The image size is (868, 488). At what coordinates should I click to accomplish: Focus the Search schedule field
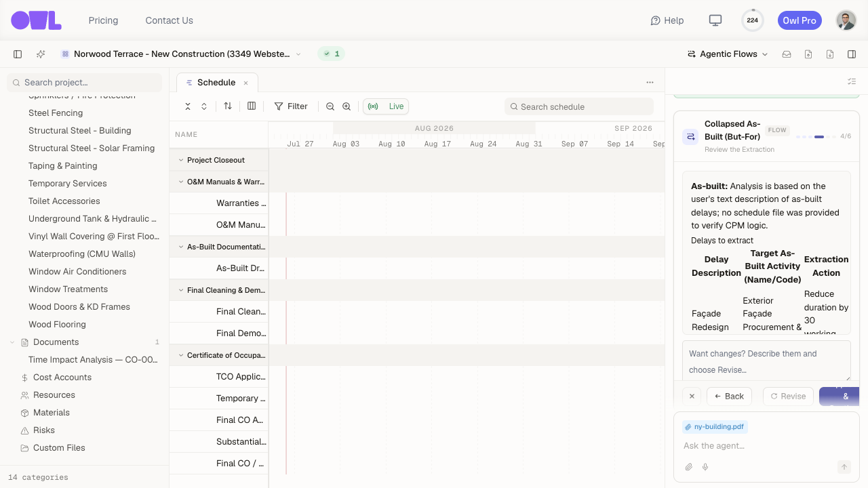579,106
